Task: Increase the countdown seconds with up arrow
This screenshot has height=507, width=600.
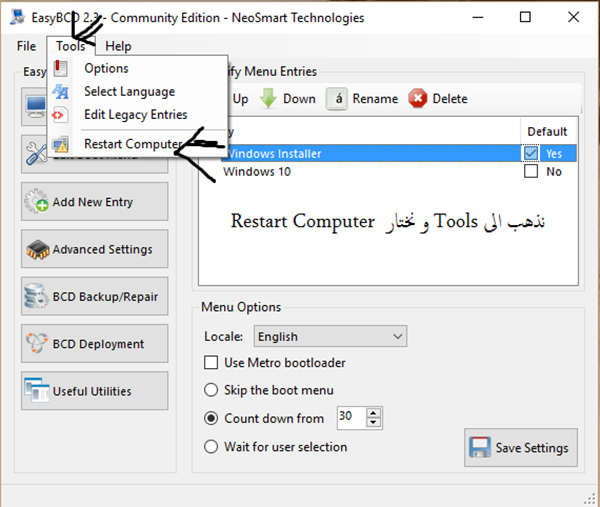Action: click(x=374, y=412)
